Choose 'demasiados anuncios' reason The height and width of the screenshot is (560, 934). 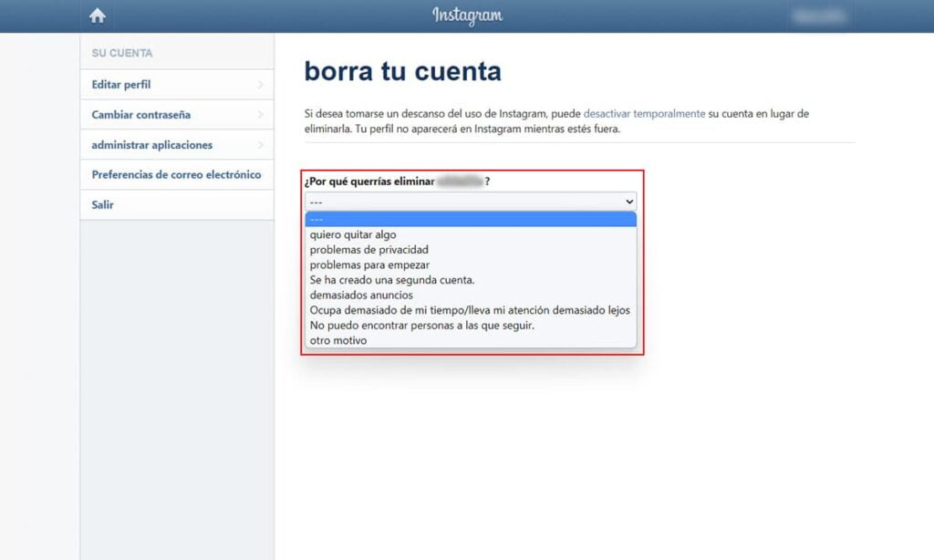pos(471,295)
